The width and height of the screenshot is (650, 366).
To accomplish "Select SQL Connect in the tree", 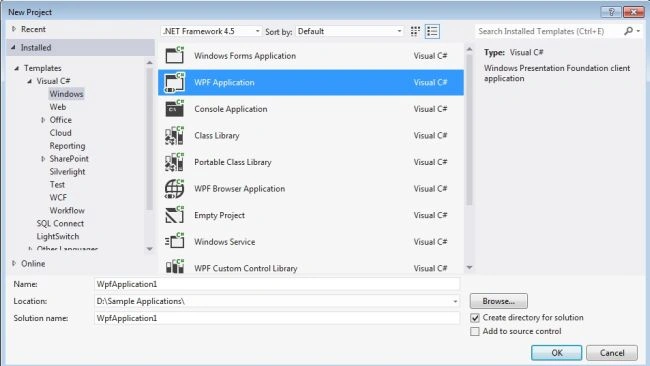I will 60,223.
